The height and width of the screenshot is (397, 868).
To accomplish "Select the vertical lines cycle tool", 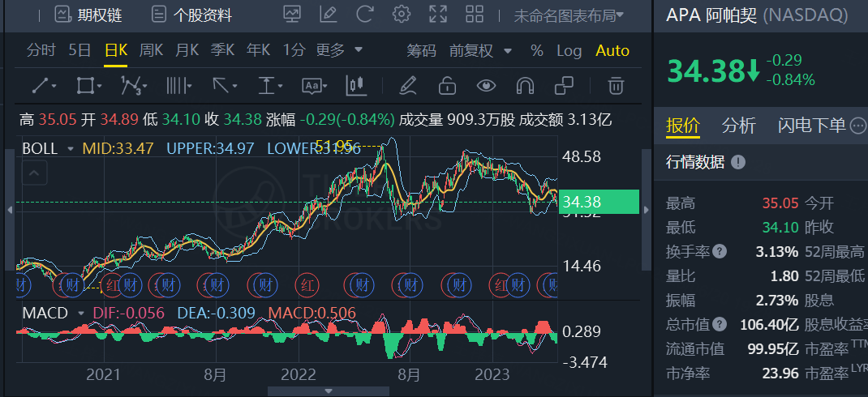I will 178,86.
